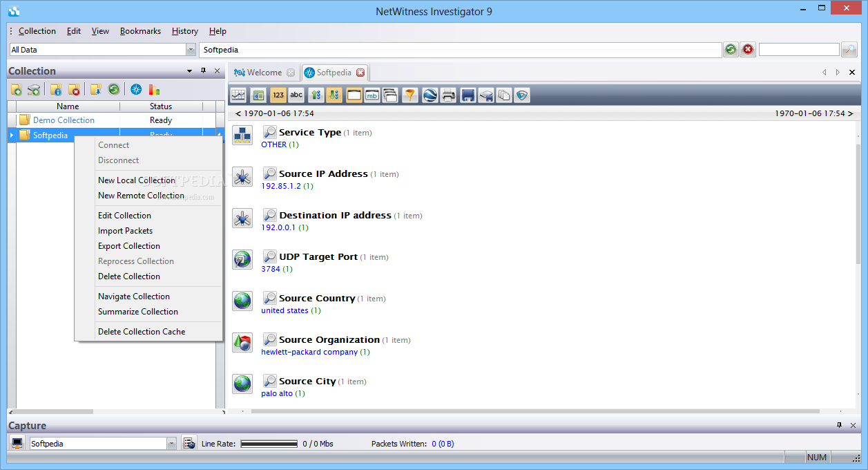Click the floppy disk save icon
Screen dimensions: 868x470
[468, 95]
